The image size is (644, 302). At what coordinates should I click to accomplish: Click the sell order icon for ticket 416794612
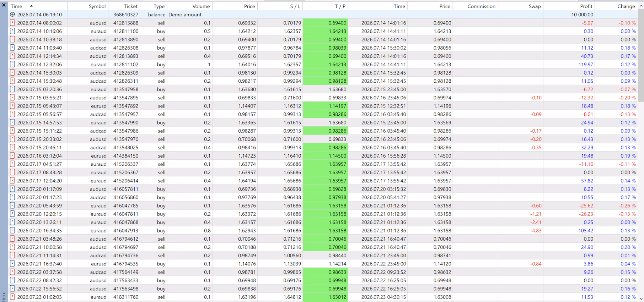tap(12, 239)
